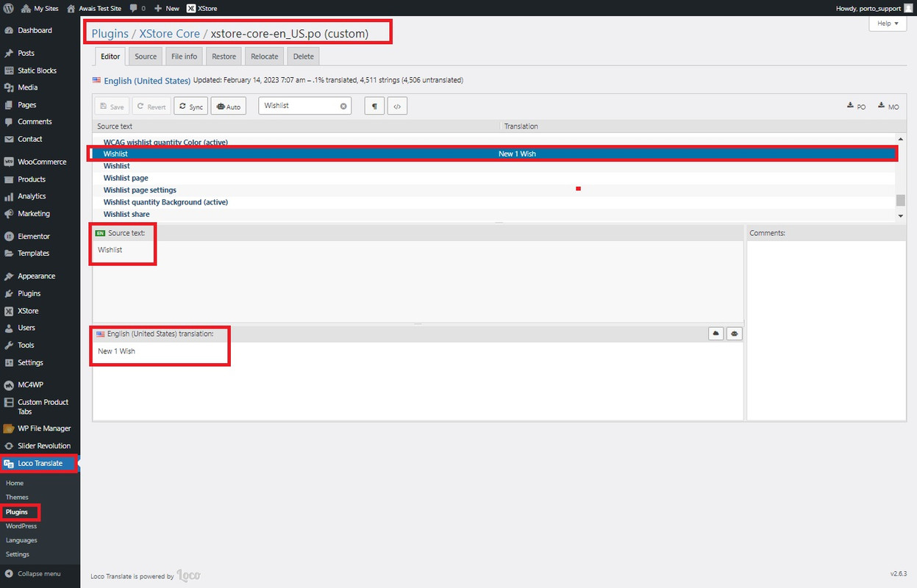Toggle code view button
Image resolution: width=917 pixels, height=588 pixels.
coord(397,107)
